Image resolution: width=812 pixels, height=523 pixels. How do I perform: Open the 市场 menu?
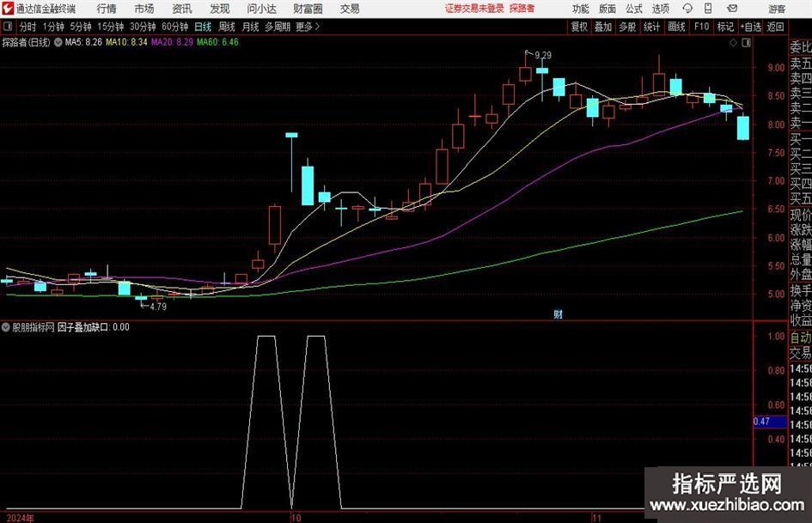tap(144, 9)
